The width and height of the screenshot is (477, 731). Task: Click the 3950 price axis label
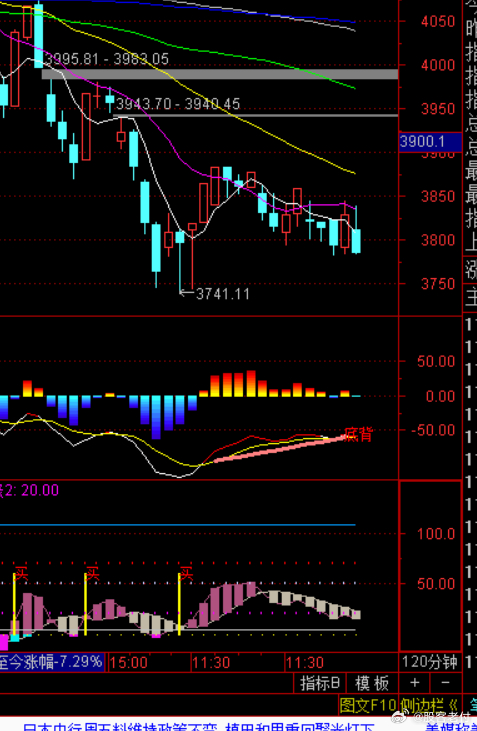438,109
